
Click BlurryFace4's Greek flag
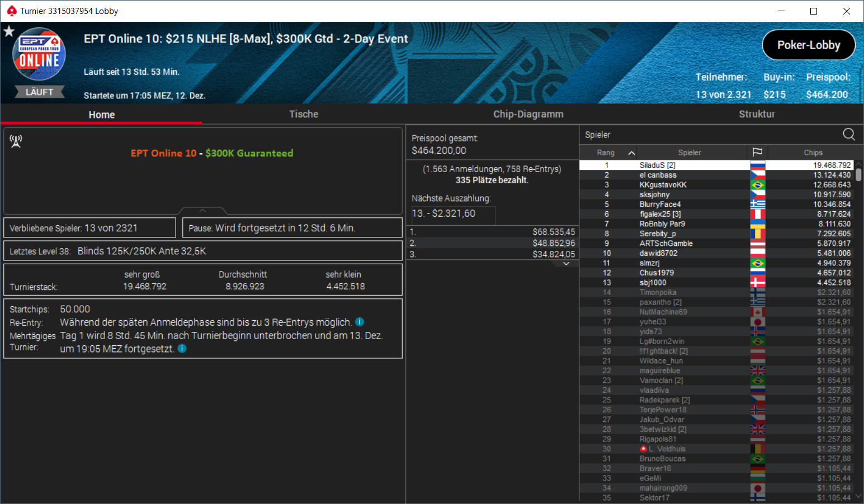tap(757, 205)
